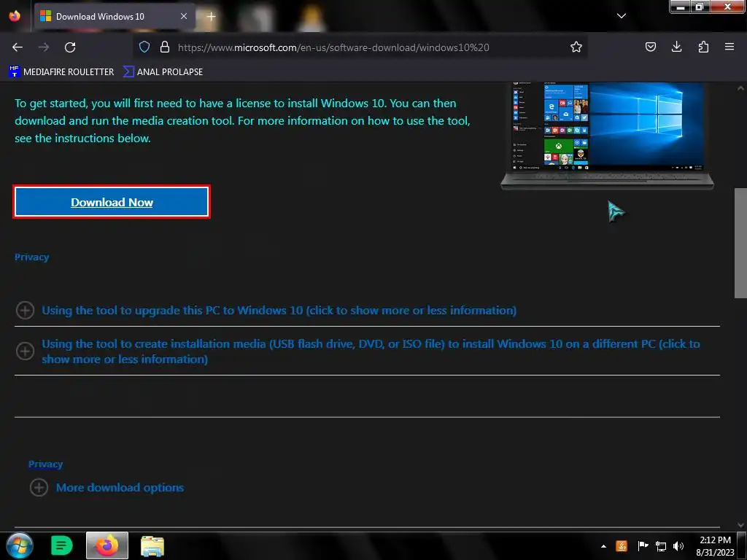747x560 pixels.
Task: Open the second bookmark in the bookmarks toolbar
Action: click(x=163, y=72)
